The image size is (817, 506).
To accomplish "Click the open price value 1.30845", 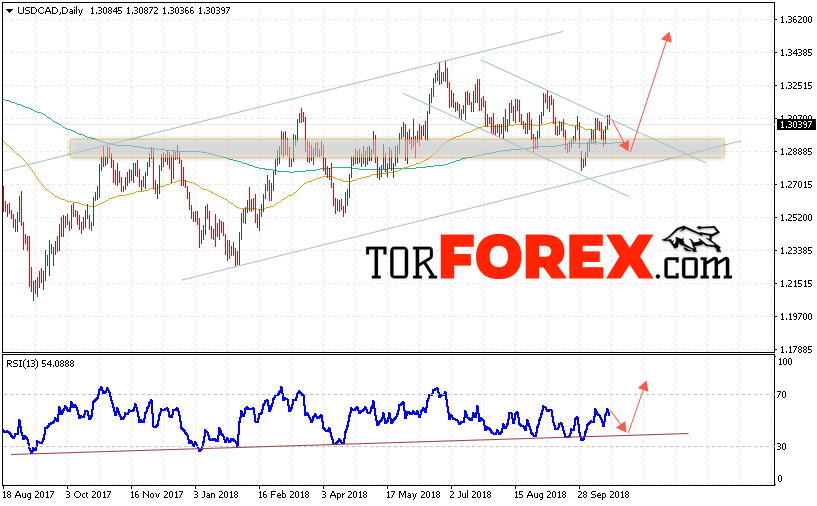I will pyautogui.click(x=106, y=10).
